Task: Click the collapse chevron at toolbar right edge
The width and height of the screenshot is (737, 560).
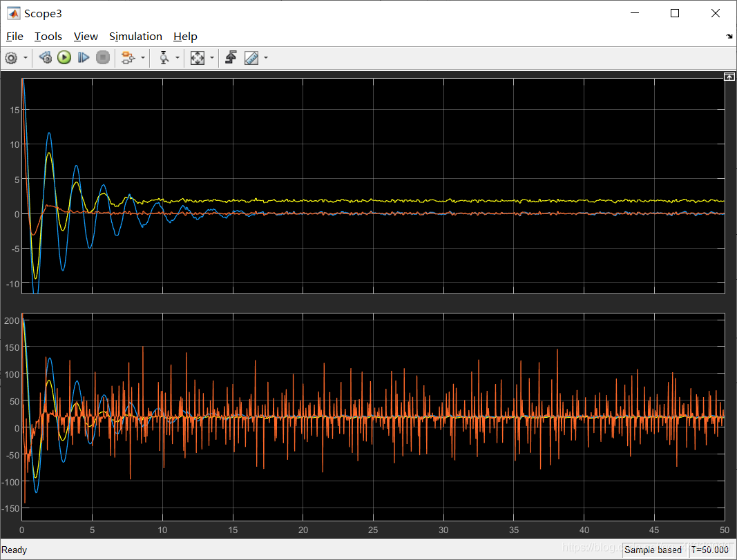Action: click(x=728, y=35)
